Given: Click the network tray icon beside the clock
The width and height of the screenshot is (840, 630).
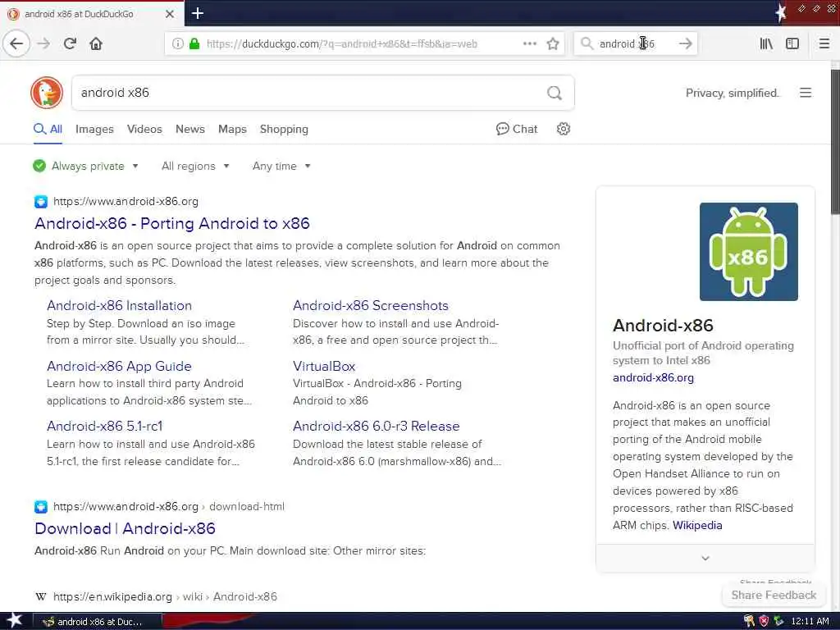Looking at the screenshot, I should pos(778,621).
